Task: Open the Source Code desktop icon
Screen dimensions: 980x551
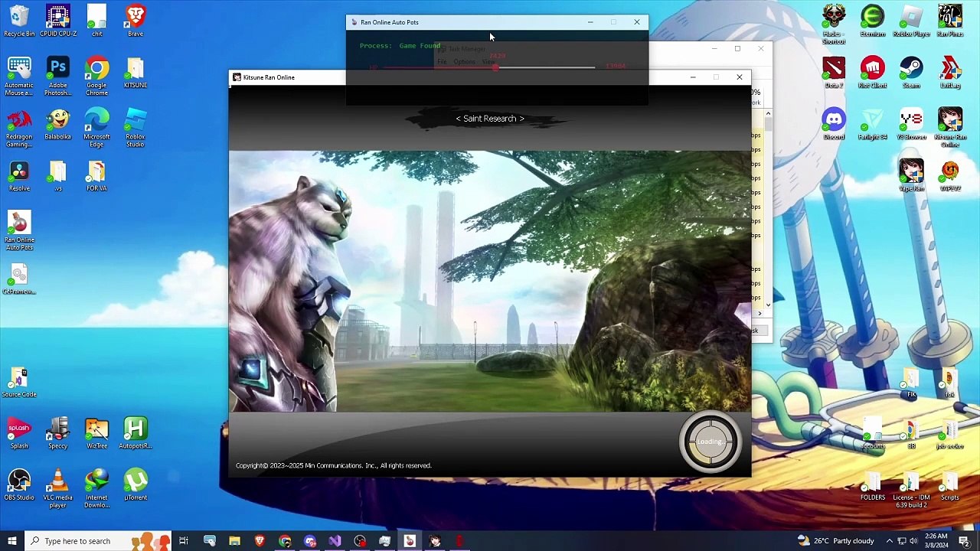Action: coord(19,383)
